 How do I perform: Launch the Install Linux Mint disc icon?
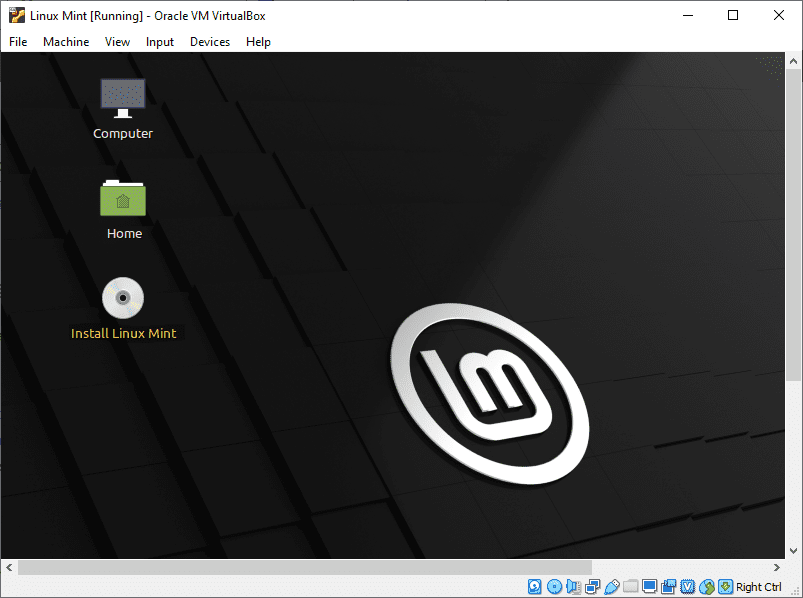[123, 298]
